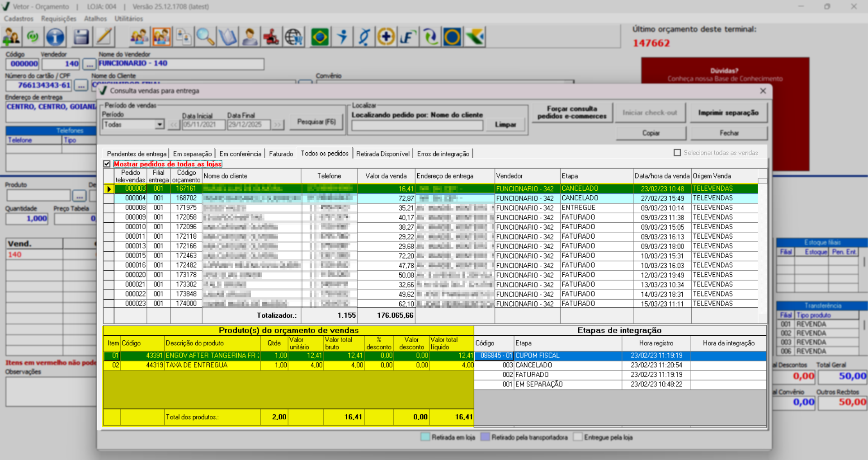This screenshot has width=868, height=460.
Task: Click the blue information icon in toolbar
Action: (x=55, y=37)
